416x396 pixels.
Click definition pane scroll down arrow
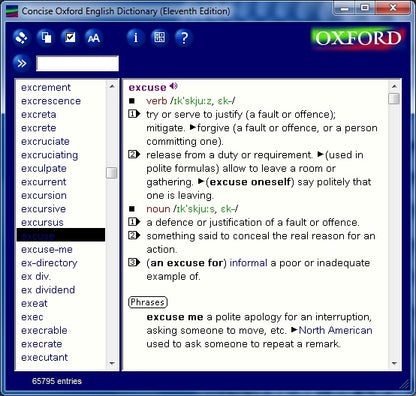(x=394, y=363)
